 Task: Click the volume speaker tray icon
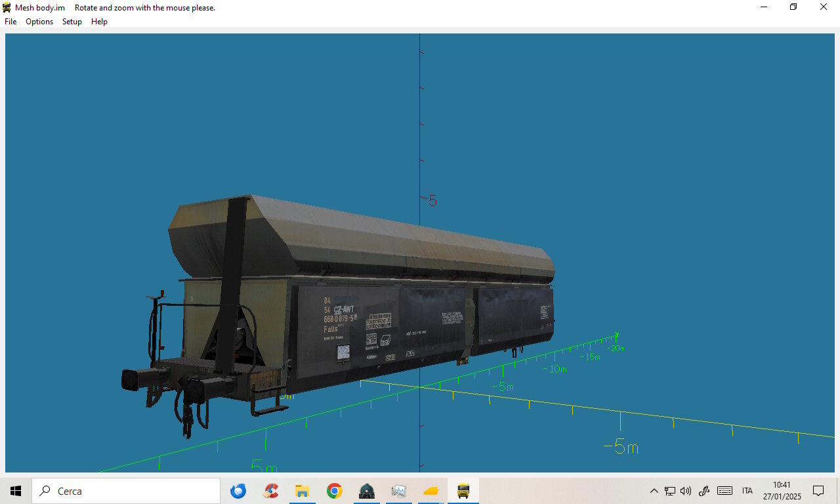click(x=686, y=491)
